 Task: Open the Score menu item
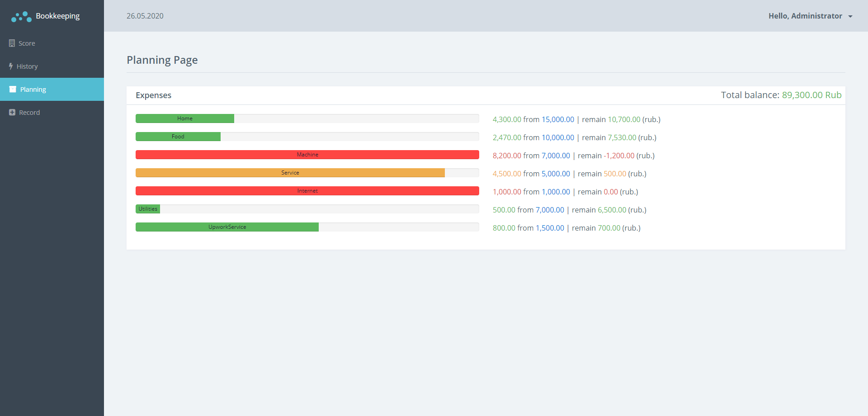click(27, 43)
